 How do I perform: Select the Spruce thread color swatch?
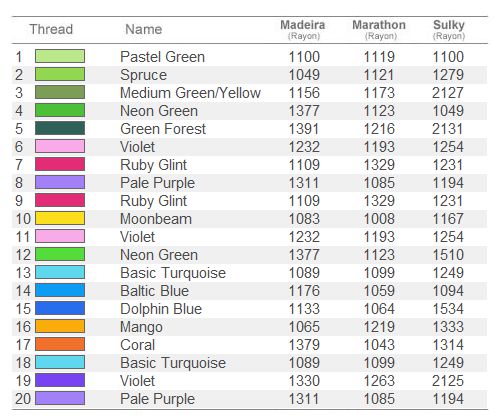click(x=60, y=74)
